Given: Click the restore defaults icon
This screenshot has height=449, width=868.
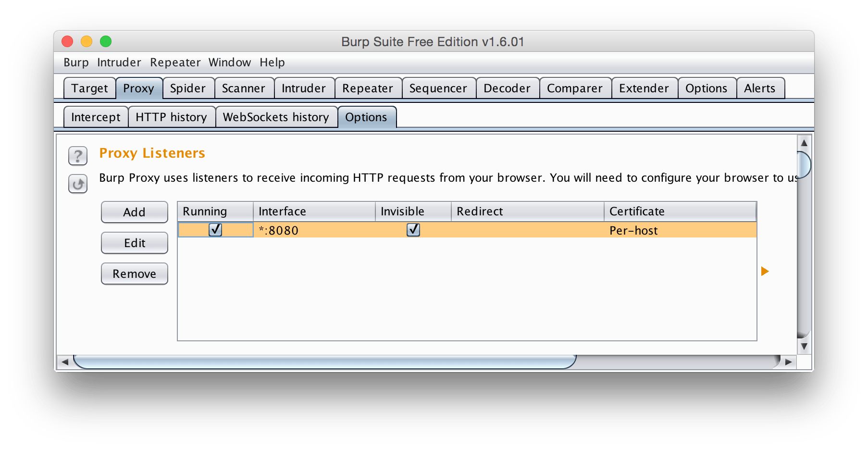Looking at the screenshot, I should [x=78, y=184].
